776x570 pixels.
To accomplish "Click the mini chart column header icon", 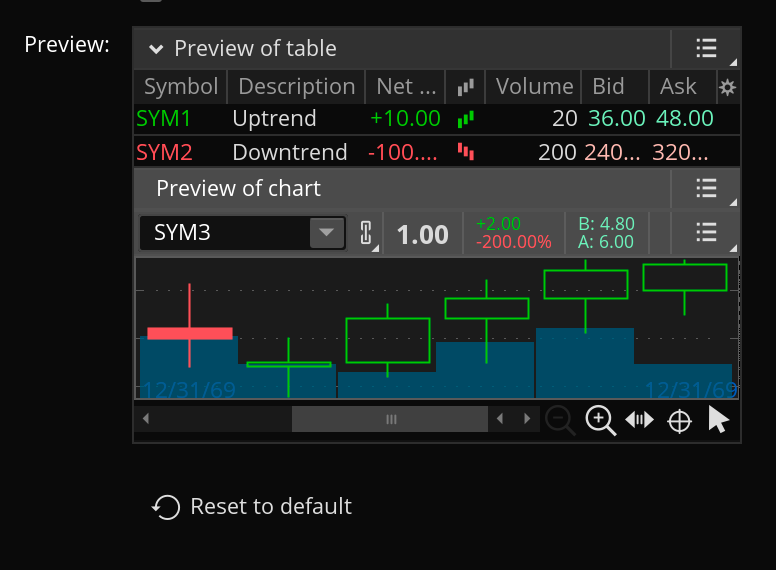I will (465, 88).
